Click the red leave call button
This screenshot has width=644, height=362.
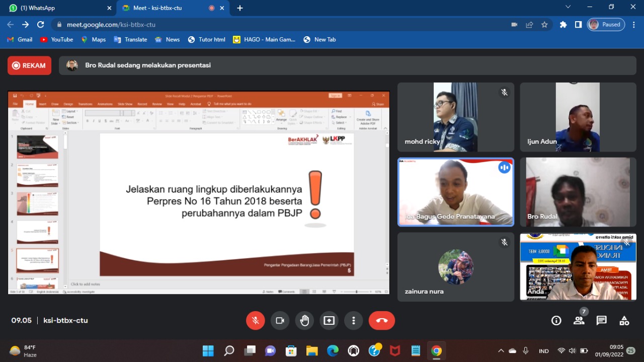pos(381,321)
